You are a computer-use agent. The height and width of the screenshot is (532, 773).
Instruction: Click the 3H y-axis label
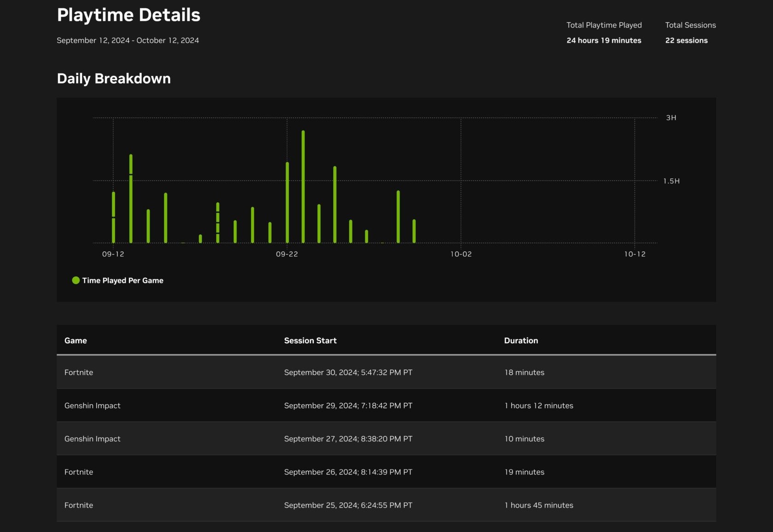[671, 118]
